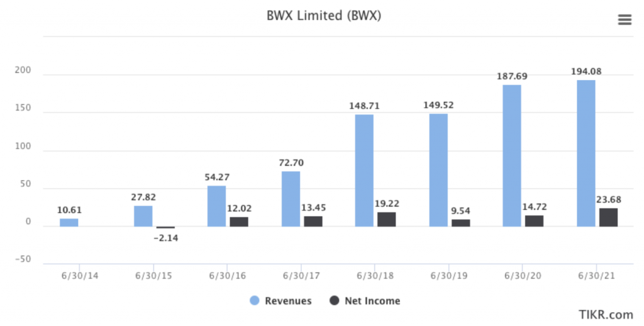Click the BWX Limited (BWX) chart title
This screenshot has width=644, height=326.
click(324, 16)
